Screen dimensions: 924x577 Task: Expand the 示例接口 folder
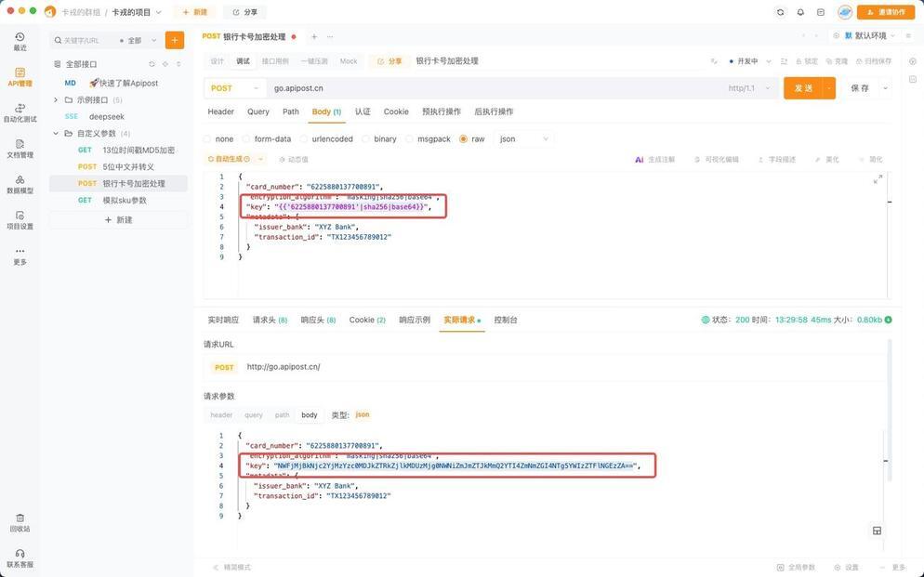tap(56, 100)
